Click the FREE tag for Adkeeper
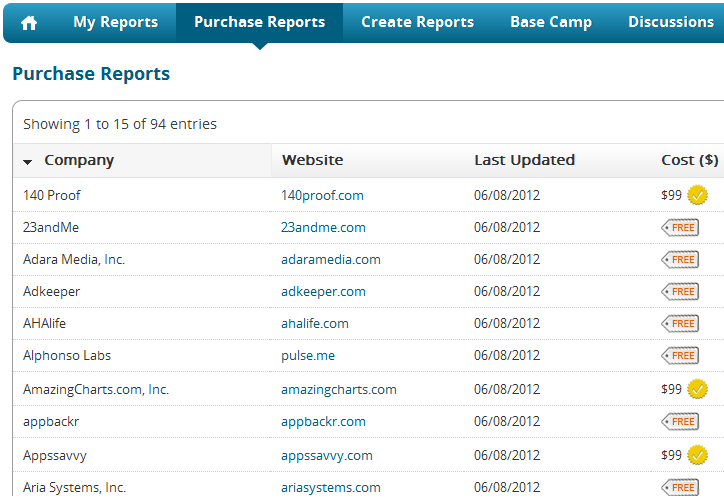 pos(680,291)
